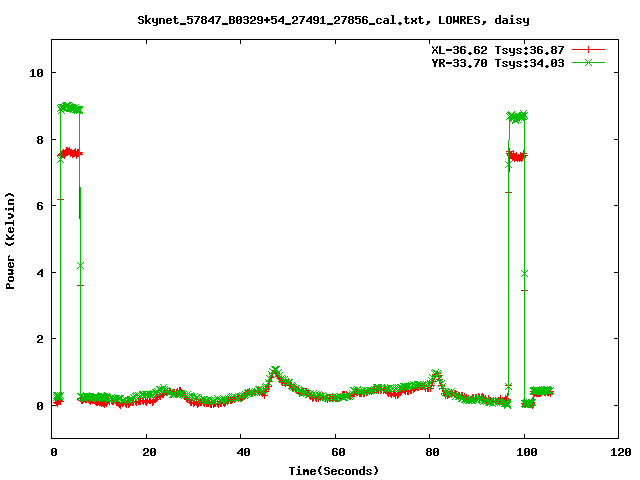Click y-axis tick label 2
Image resolution: width=640 pixels, height=480 pixels.
(x=40, y=339)
